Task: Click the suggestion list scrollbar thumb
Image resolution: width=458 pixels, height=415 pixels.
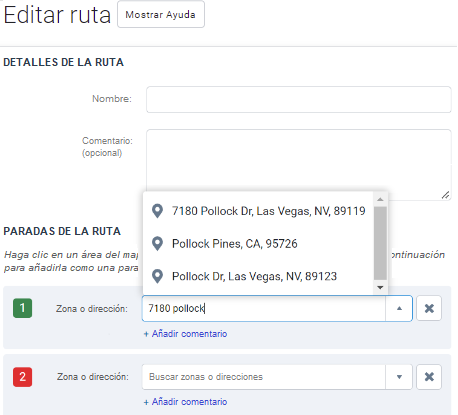Action: [x=380, y=243]
